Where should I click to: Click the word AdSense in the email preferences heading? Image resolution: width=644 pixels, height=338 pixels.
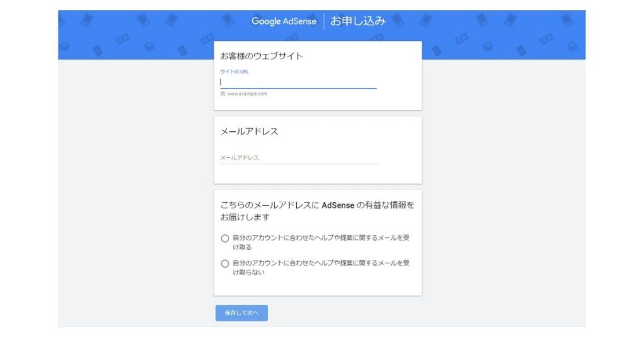[338, 205]
